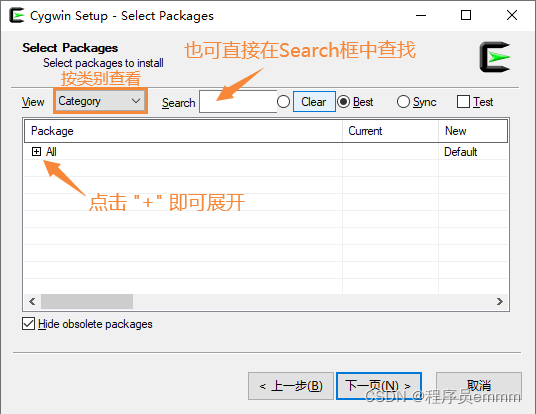Viewport: 536px width, 414px height.
Task: Proceed with the 下一页(N) button
Action: [x=379, y=386]
